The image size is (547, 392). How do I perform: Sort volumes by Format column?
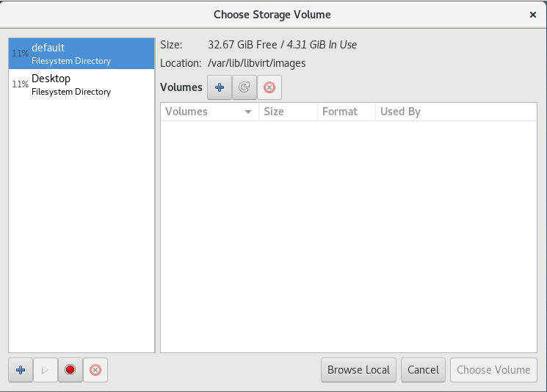click(x=347, y=112)
